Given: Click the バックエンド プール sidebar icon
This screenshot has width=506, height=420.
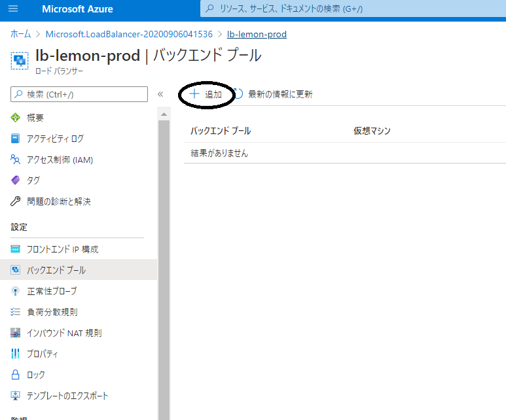Looking at the screenshot, I should click(15, 270).
